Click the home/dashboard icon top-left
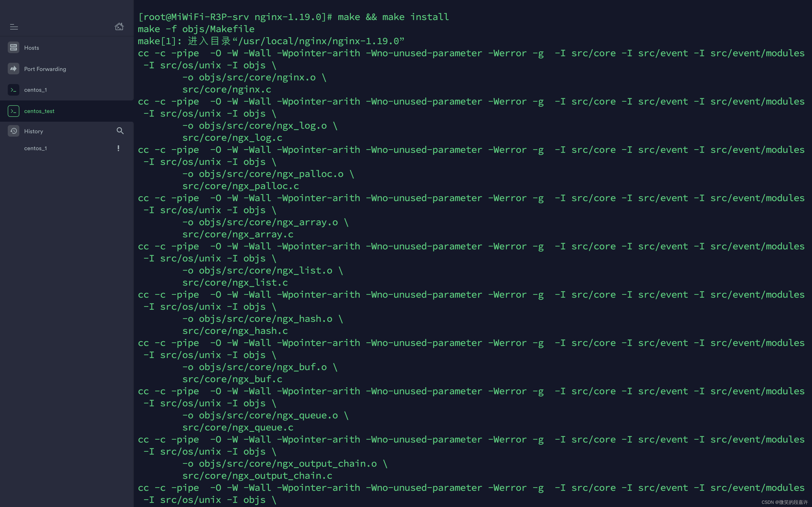812x507 pixels. click(119, 26)
